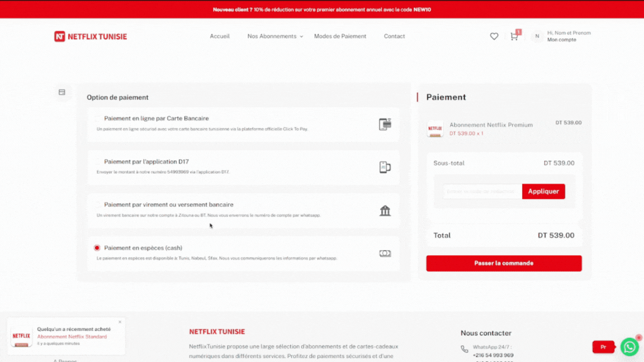Click the NEW10 promo code in banner

coord(422,10)
